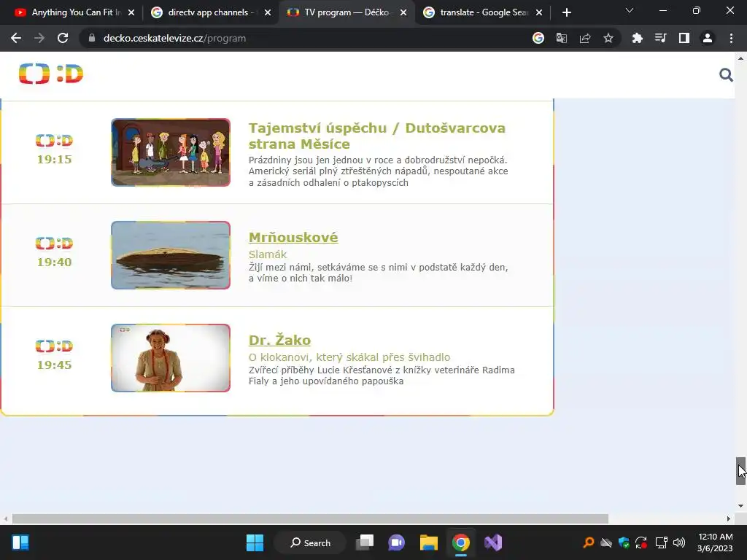The image size is (747, 560).
Task: Click the browser forward arrow
Action: [x=39, y=38]
